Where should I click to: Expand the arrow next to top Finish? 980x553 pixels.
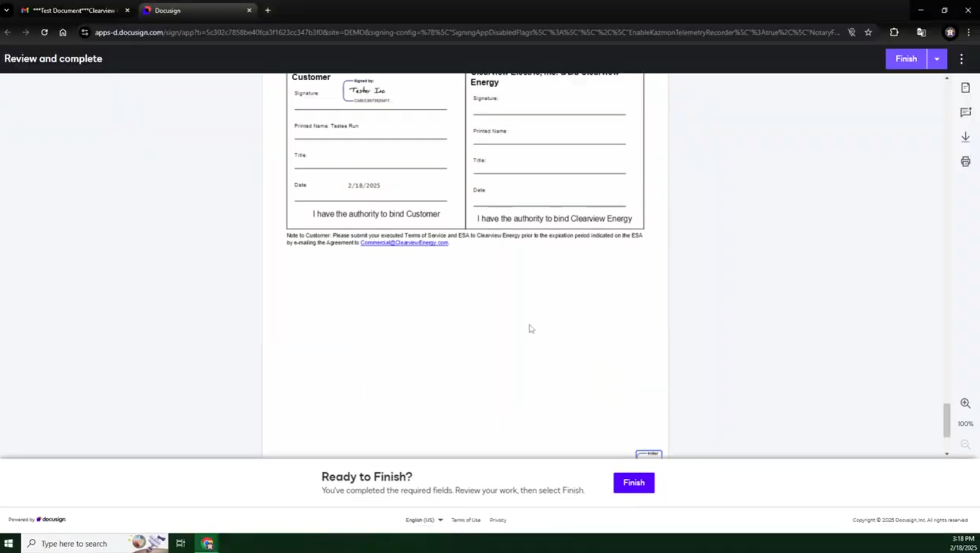[x=937, y=59]
